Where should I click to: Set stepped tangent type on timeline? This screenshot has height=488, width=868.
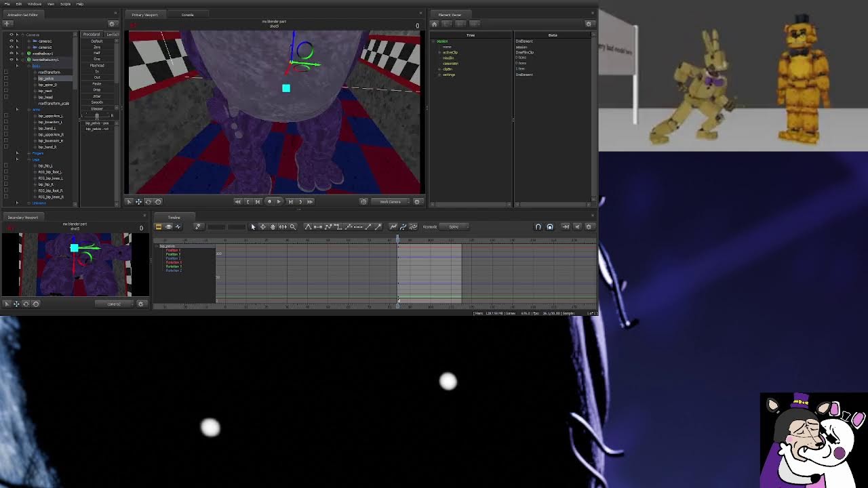coord(338,227)
